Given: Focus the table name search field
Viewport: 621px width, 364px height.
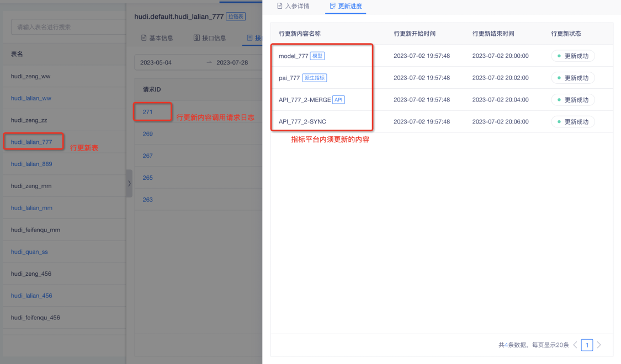Looking at the screenshot, I should click(68, 27).
